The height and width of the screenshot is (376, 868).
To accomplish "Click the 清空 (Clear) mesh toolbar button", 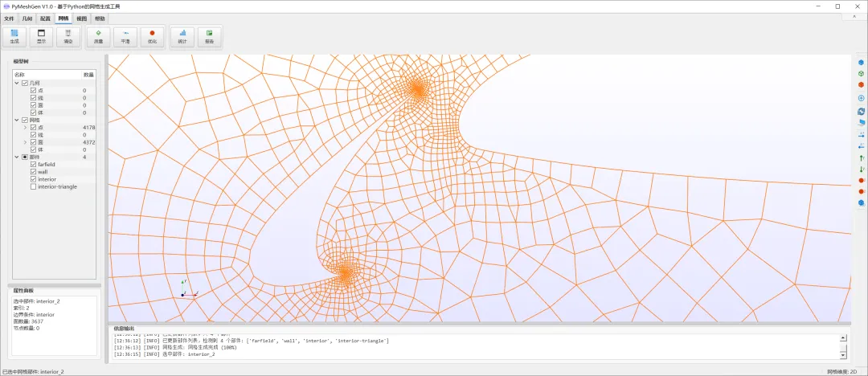I will pos(68,36).
